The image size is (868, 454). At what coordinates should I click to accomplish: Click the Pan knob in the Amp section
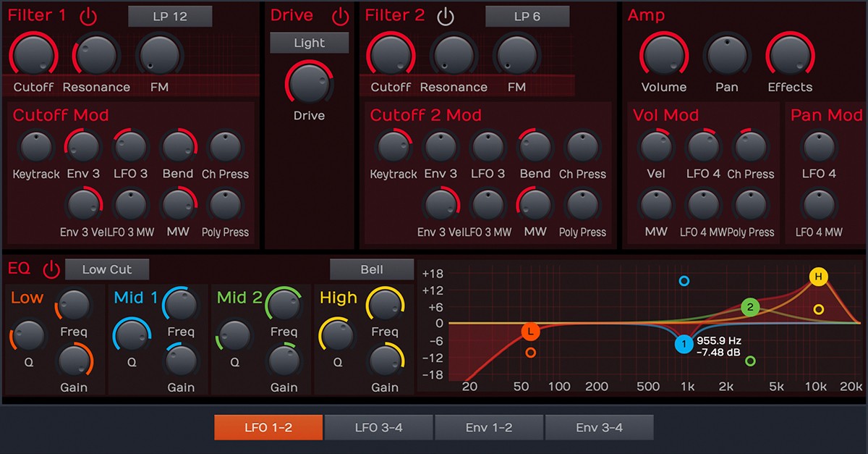726,54
